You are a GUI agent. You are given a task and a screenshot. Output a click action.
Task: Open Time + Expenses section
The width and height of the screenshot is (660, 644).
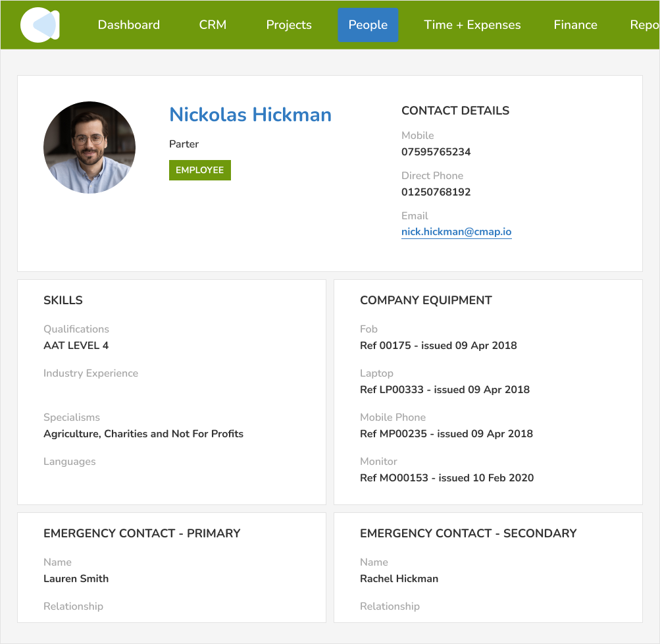click(x=472, y=25)
